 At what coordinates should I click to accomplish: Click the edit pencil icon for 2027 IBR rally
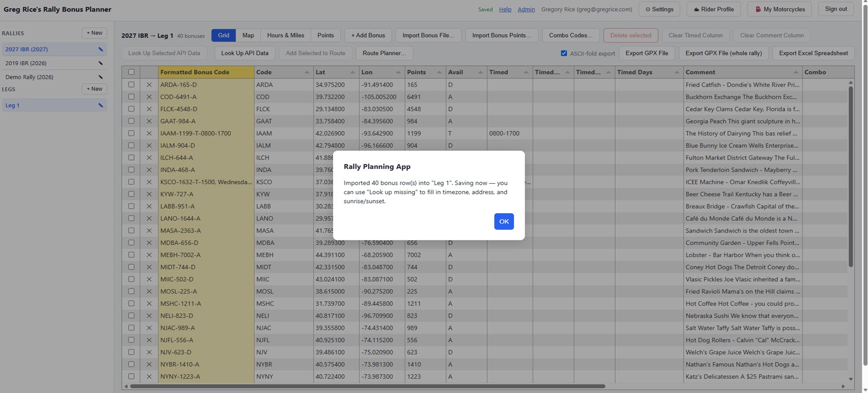101,49
